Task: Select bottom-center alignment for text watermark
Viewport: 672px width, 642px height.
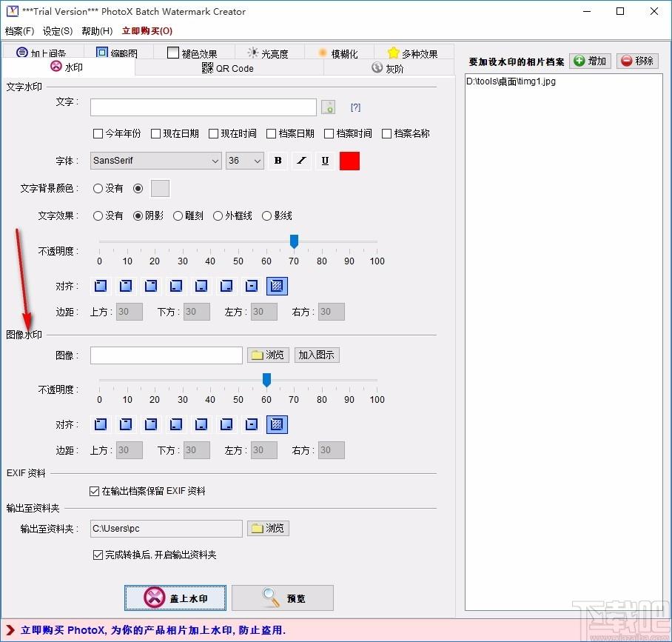Action: [x=201, y=286]
